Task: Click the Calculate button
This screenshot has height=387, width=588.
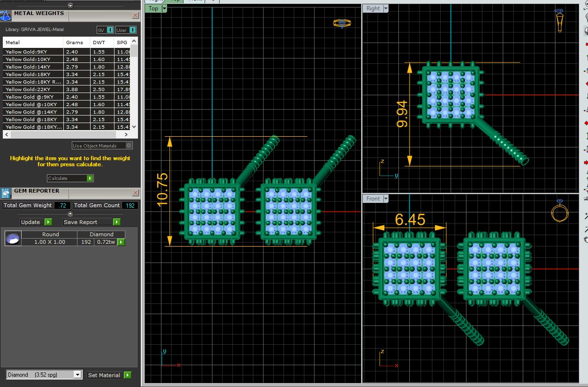Action: click(x=70, y=178)
